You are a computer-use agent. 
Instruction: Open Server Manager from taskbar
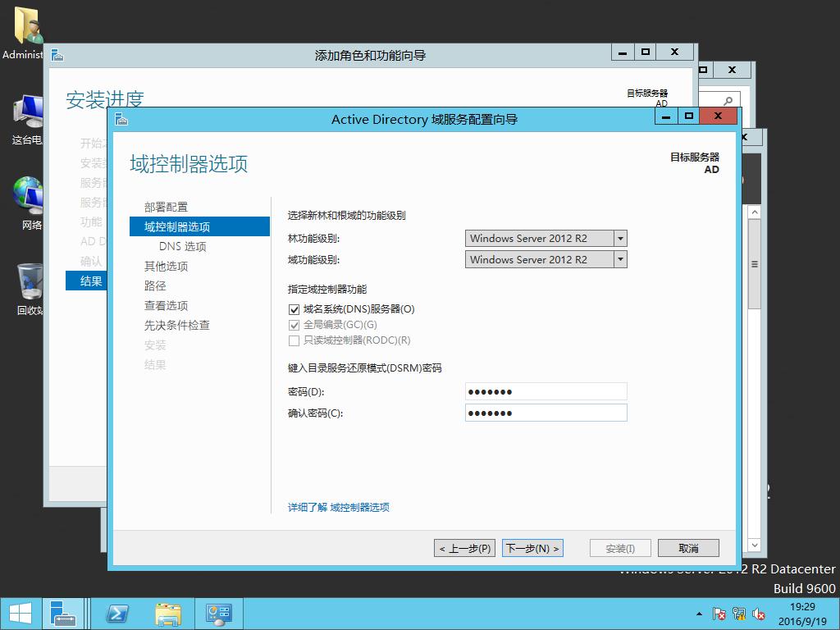[62, 614]
